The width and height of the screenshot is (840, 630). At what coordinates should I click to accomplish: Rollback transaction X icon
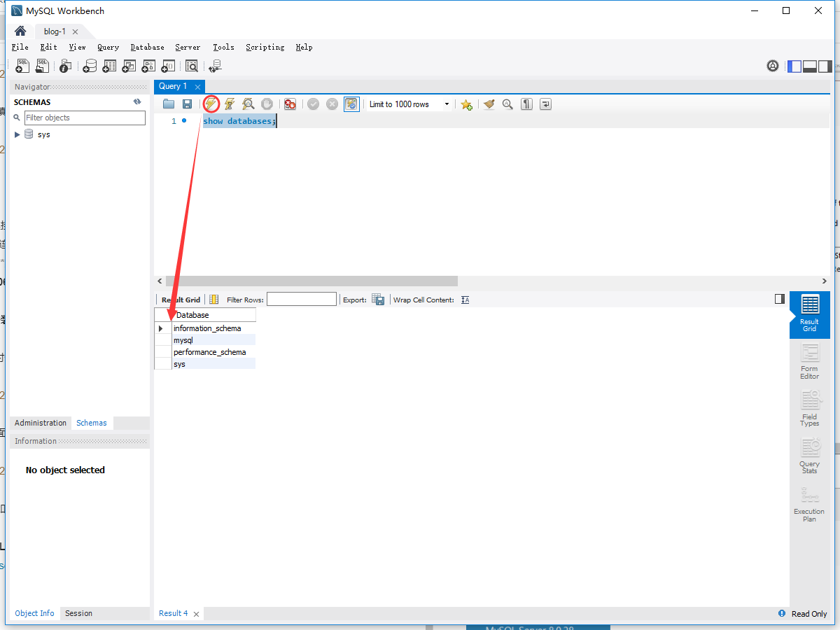(332, 104)
